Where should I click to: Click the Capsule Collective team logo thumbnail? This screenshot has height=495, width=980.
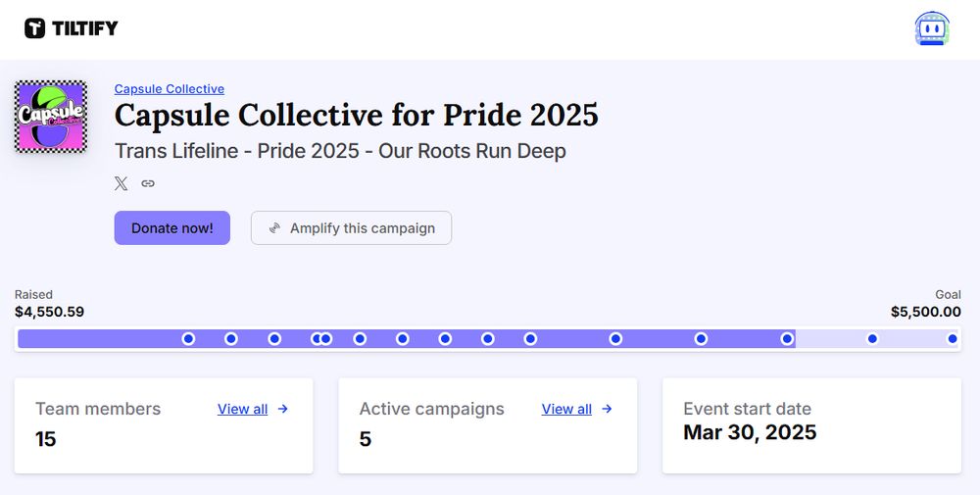(x=51, y=117)
